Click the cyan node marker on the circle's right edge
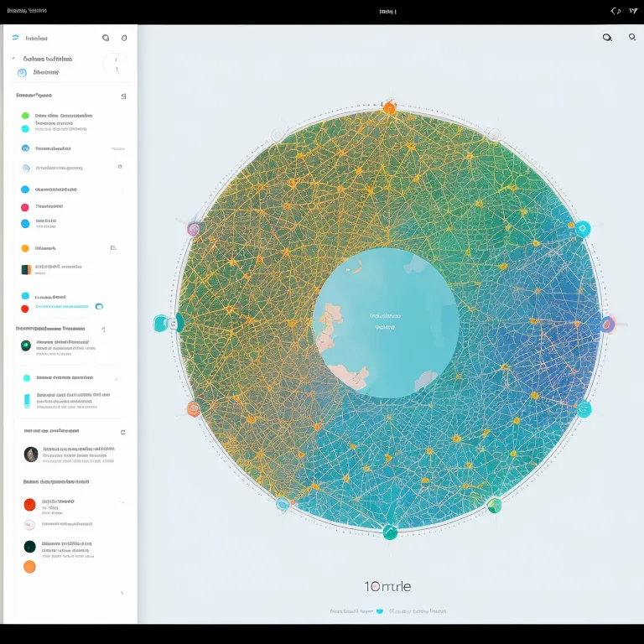Screen dimensions: 644x644 pos(583,229)
